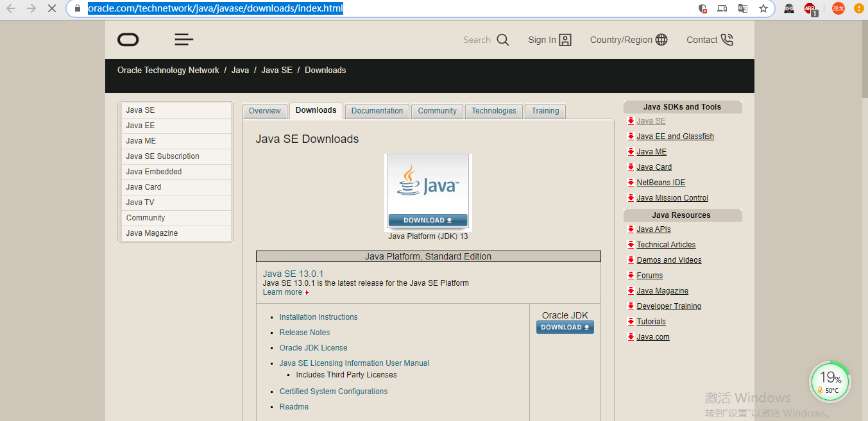
Task: Open the Developer Training link
Action: [x=669, y=306]
